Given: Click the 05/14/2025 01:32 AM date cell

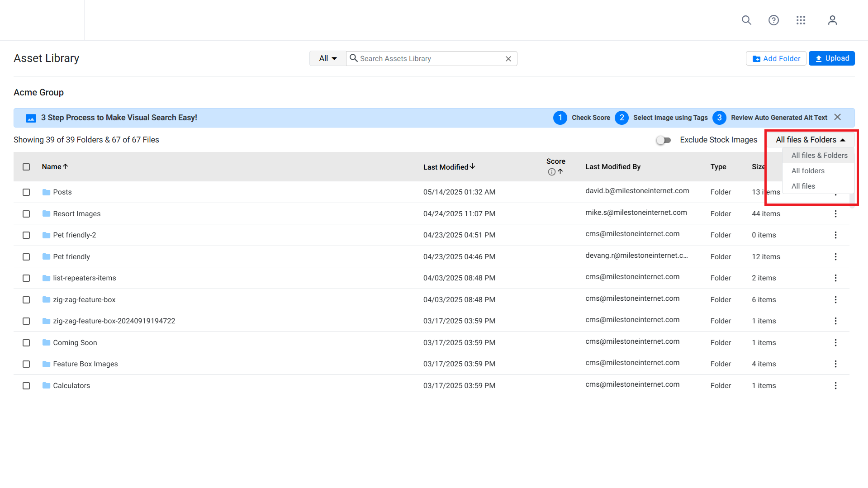Looking at the screenshot, I should tap(459, 192).
